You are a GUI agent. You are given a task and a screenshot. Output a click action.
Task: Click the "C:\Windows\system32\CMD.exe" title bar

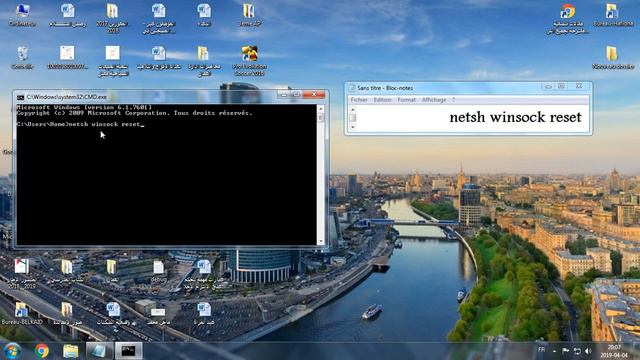point(67,97)
